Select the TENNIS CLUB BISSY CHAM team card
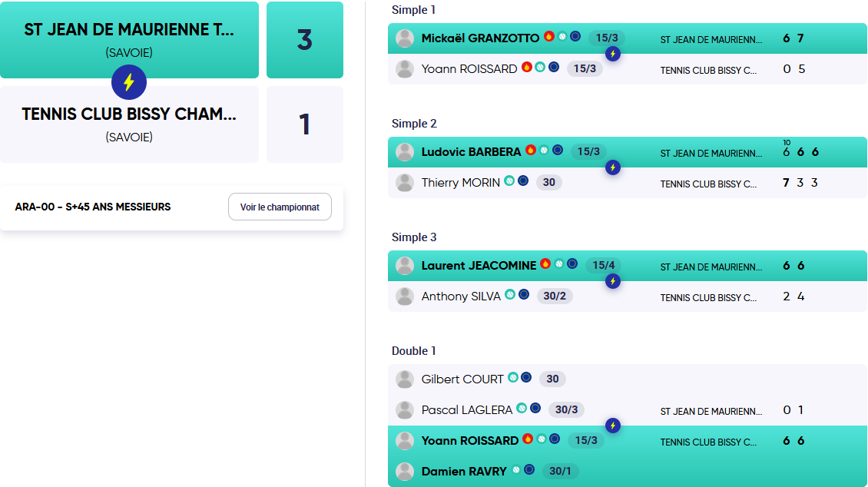The image size is (868, 487). pos(130,124)
